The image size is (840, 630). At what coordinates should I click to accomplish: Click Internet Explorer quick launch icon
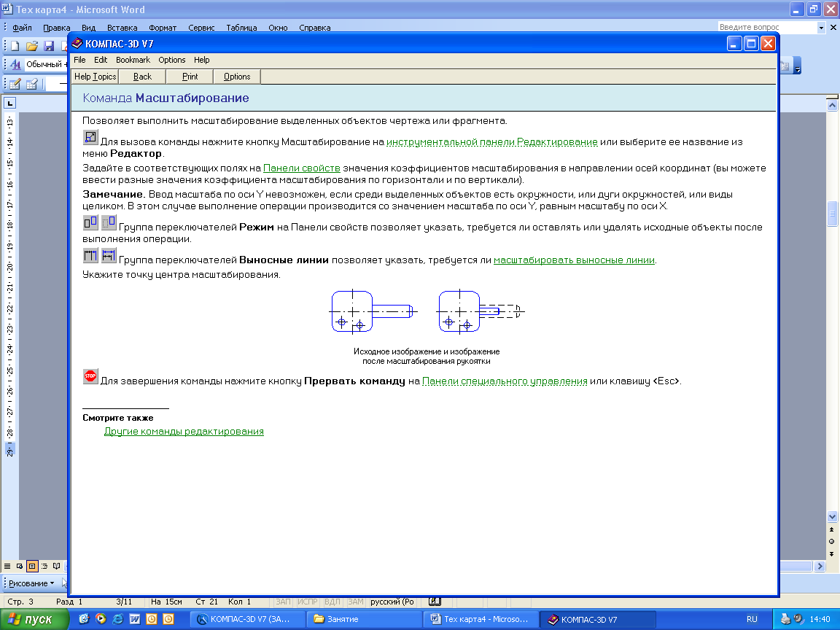coord(117,619)
